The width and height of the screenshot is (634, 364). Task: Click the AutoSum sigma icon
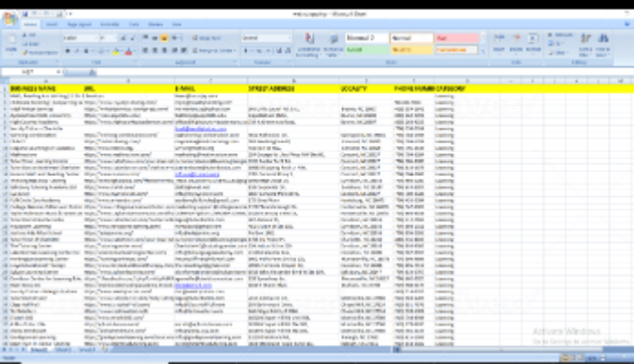point(550,36)
